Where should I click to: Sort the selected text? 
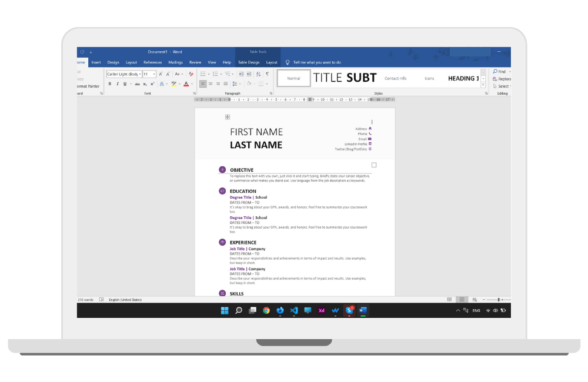point(258,74)
